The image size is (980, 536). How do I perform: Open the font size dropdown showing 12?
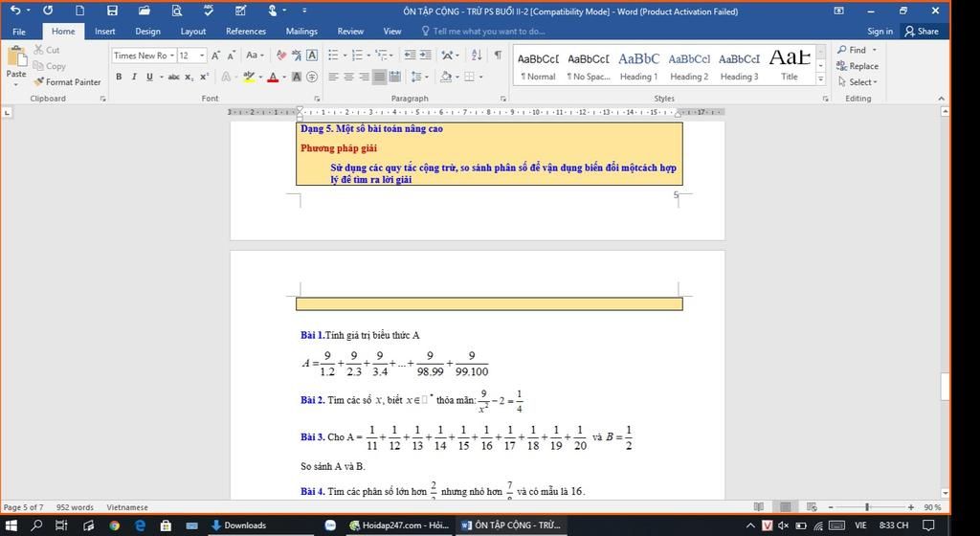click(202, 56)
